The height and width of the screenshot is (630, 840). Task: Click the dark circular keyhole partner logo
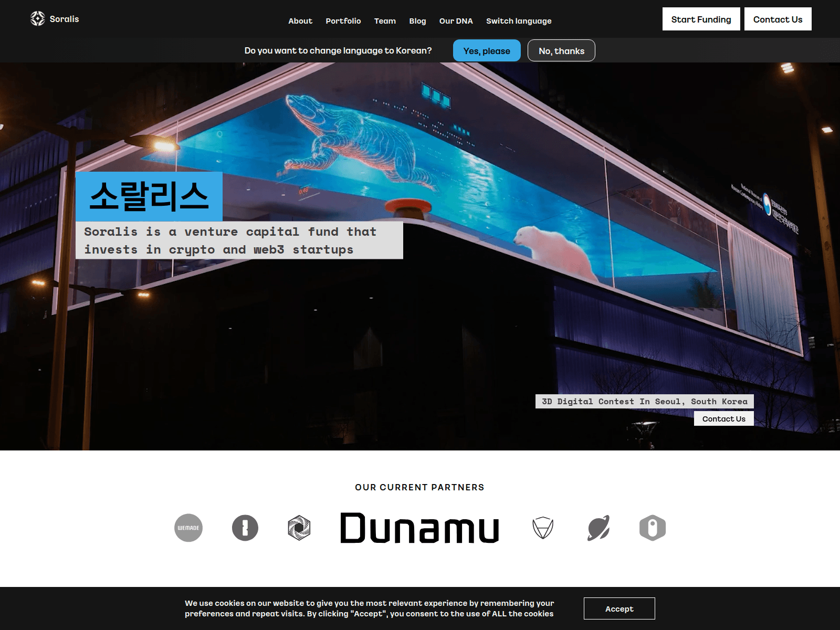point(245,528)
